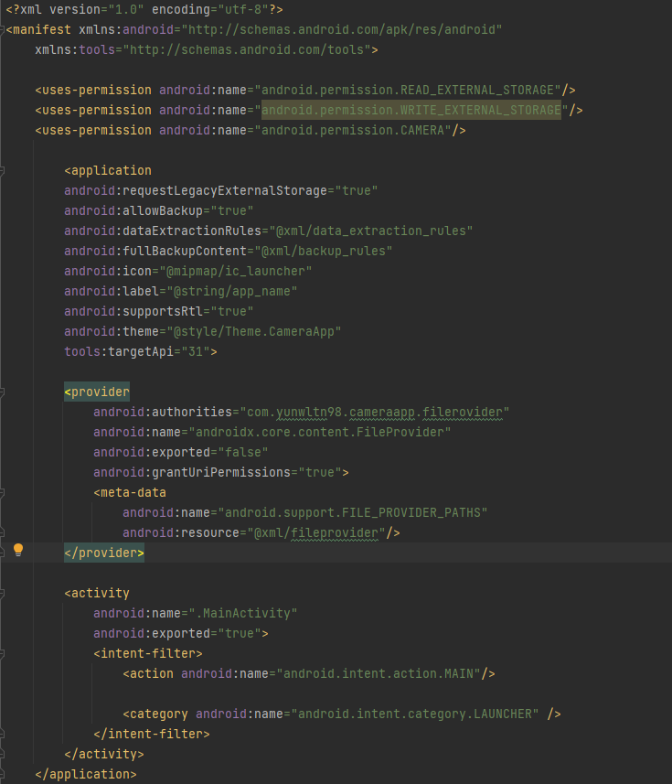Viewport: 672px width, 784px height.
Task: Click the opening activity tag
Action: pyautogui.click(x=97, y=593)
